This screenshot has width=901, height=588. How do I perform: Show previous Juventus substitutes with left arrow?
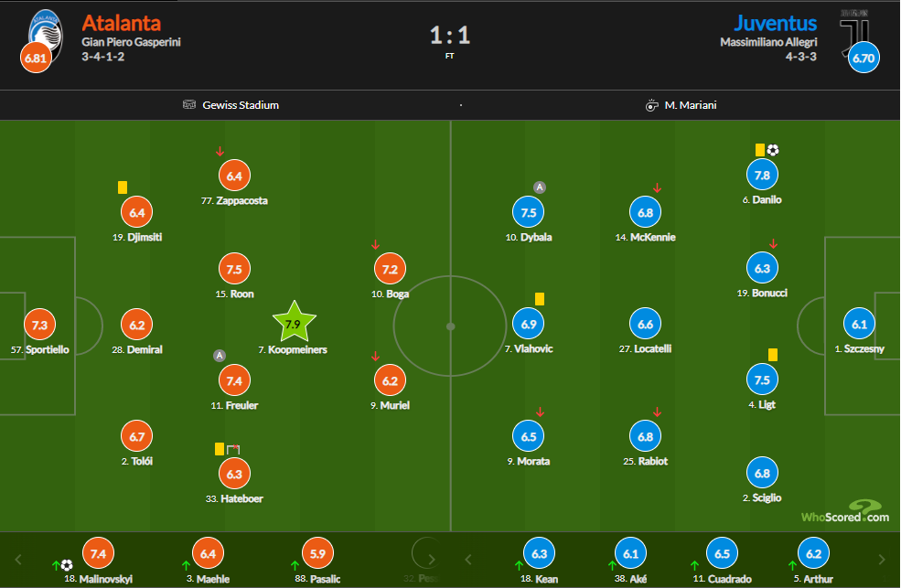[x=467, y=559]
